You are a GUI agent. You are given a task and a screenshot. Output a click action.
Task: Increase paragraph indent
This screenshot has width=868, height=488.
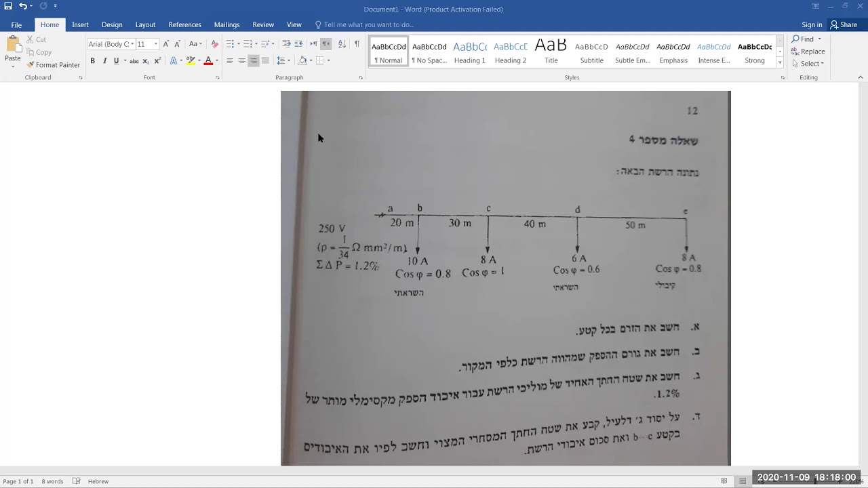click(298, 44)
